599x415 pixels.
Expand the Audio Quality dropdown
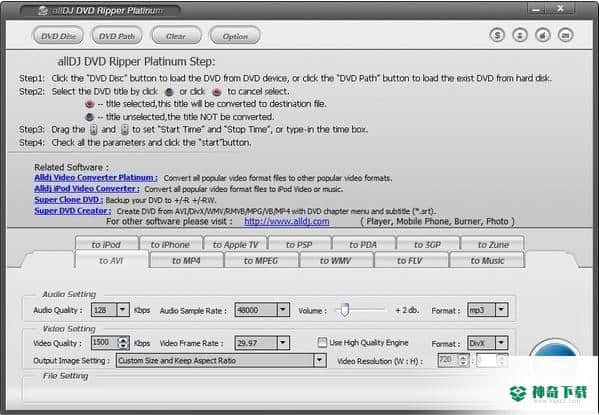point(123,310)
